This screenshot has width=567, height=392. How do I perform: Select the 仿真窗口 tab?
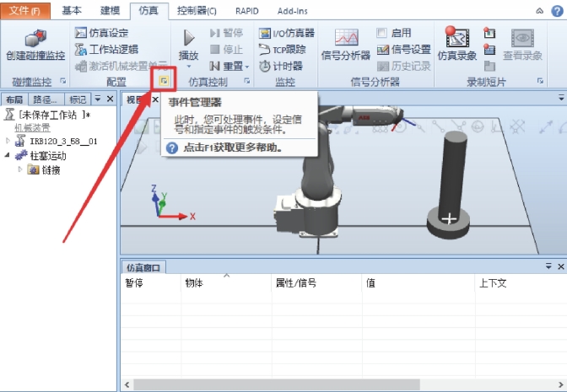(143, 268)
